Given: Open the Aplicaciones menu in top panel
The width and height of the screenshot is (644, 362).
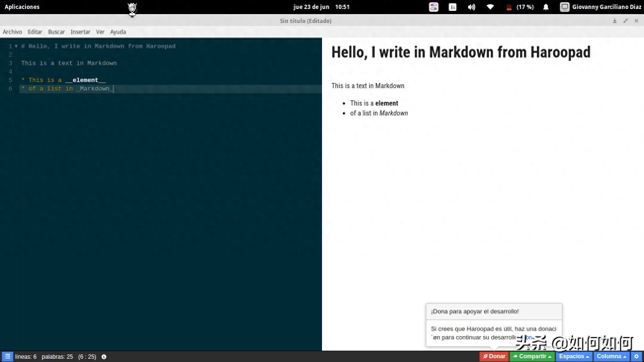Looking at the screenshot, I should [x=22, y=7].
